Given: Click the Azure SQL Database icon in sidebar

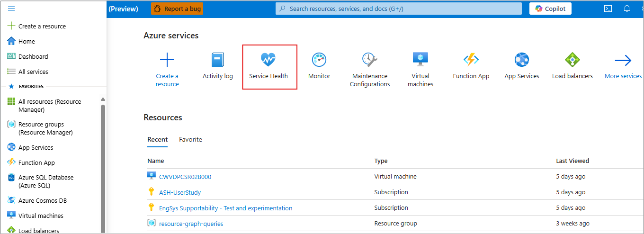Looking at the screenshot, I should 11,178.
